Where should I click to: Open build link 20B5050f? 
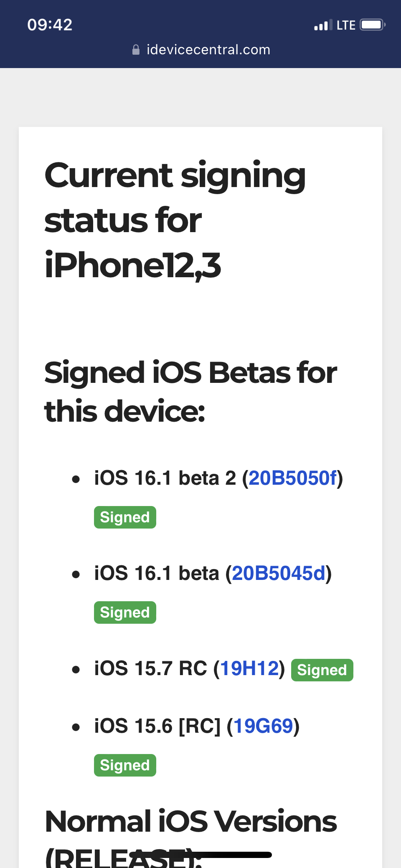click(x=292, y=478)
